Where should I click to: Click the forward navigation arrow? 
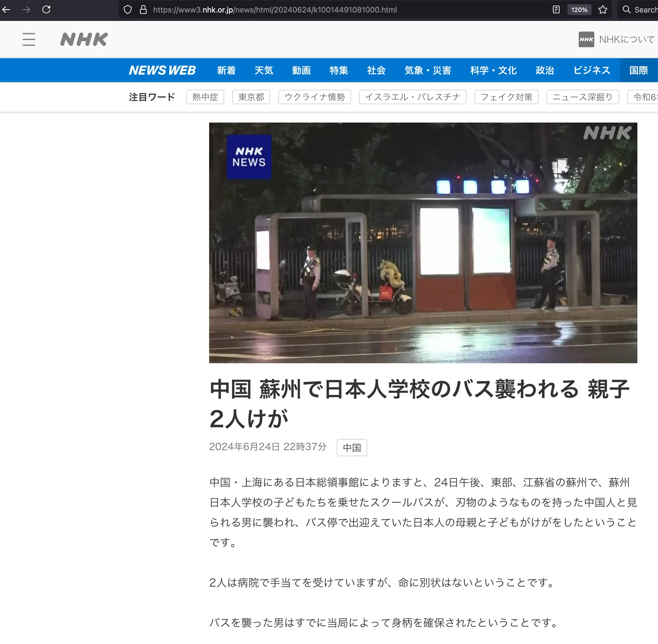click(x=26, y=10)
